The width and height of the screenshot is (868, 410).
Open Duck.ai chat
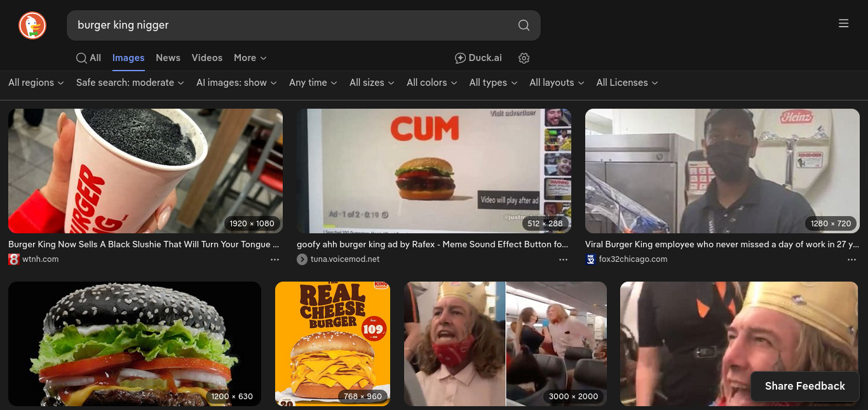tap(478, 58)
